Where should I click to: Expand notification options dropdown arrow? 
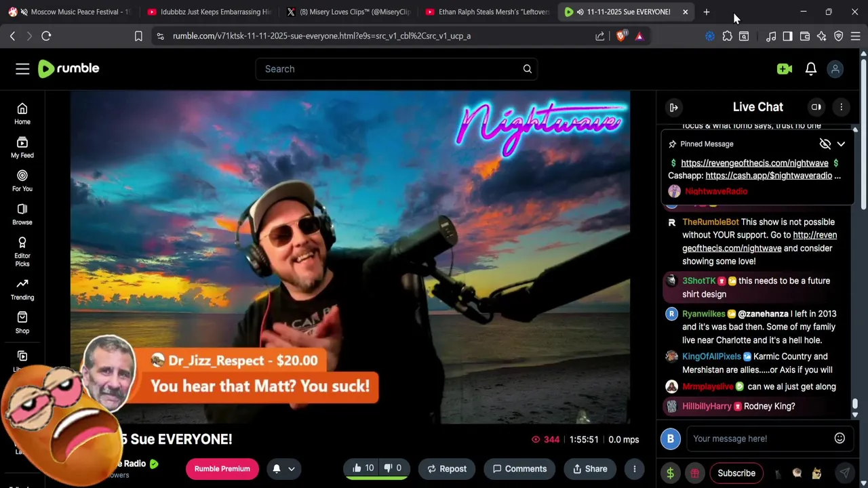pyautogui.click(x=292, y=468)
